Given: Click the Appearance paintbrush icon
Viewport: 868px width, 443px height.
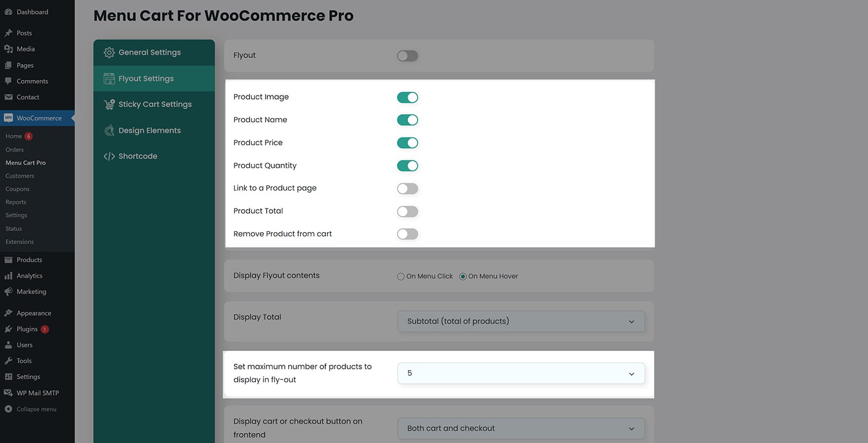Looking at the screenshot, I should tap(8, 313).
